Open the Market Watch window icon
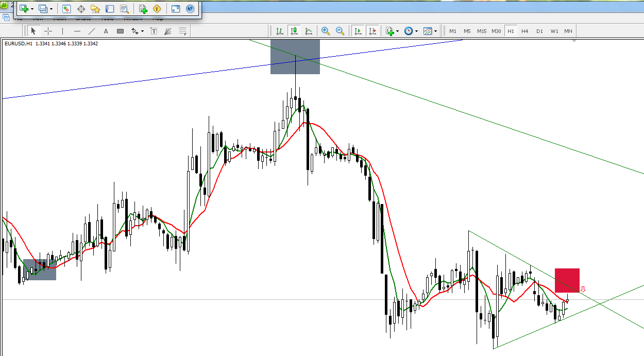This screenshot has width=644, height=356. 66,9
